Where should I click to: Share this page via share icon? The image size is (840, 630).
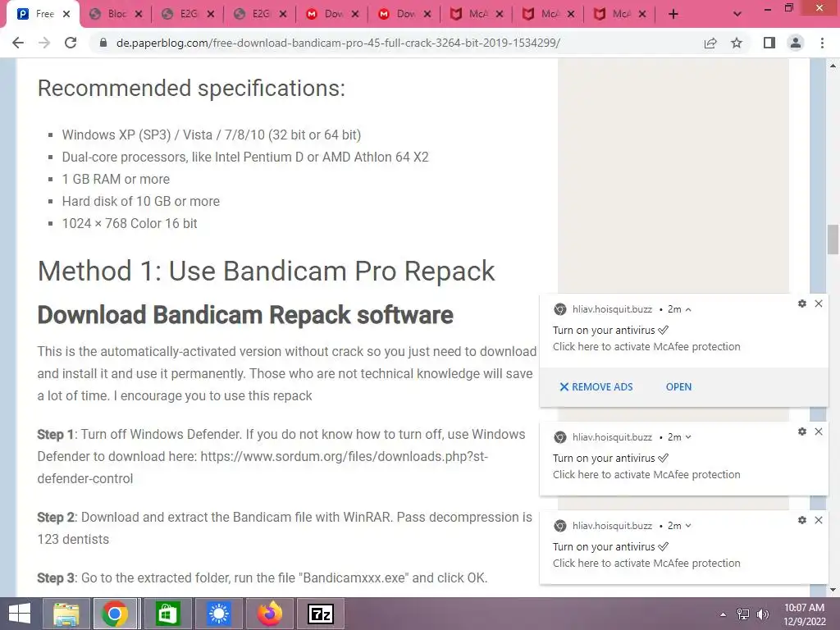710,43
